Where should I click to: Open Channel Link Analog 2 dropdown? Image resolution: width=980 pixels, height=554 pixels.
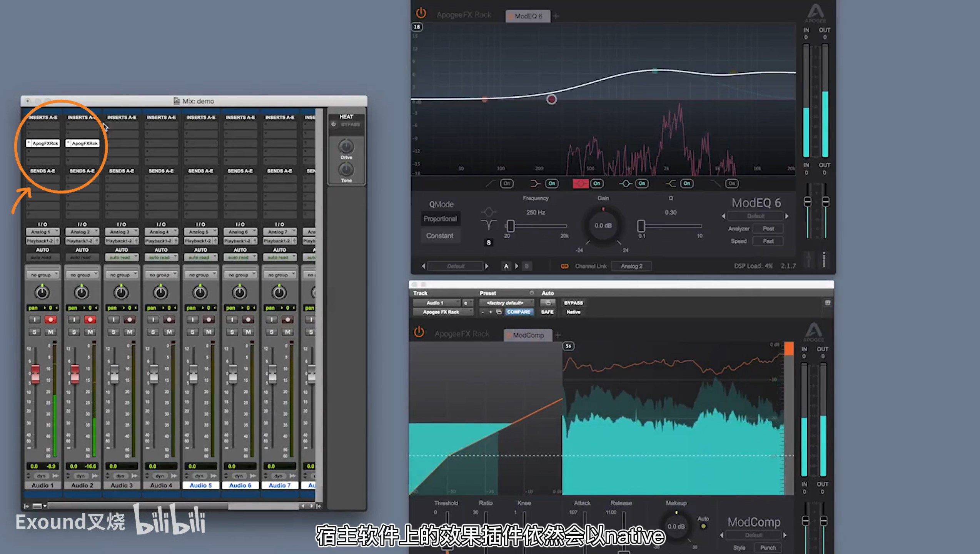[631, 266]
